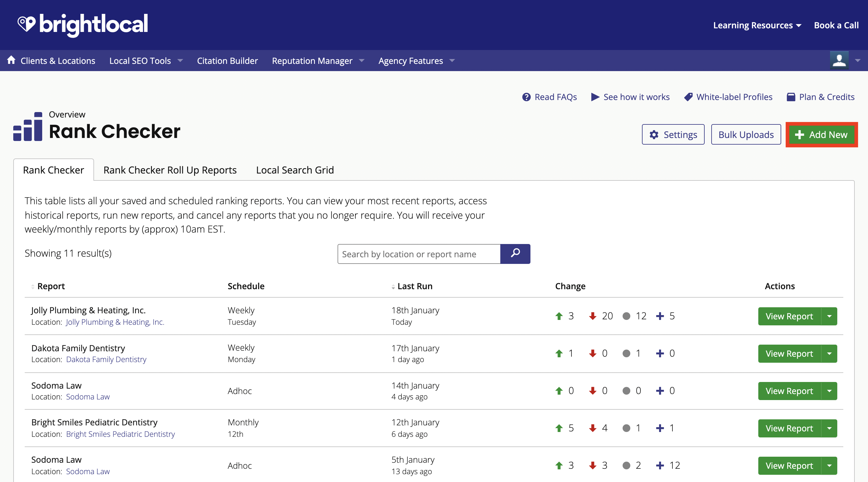Screen dimensions: 868x482
Task: View Report for 5th January Sodoma Law
Action: coord(789,466)
